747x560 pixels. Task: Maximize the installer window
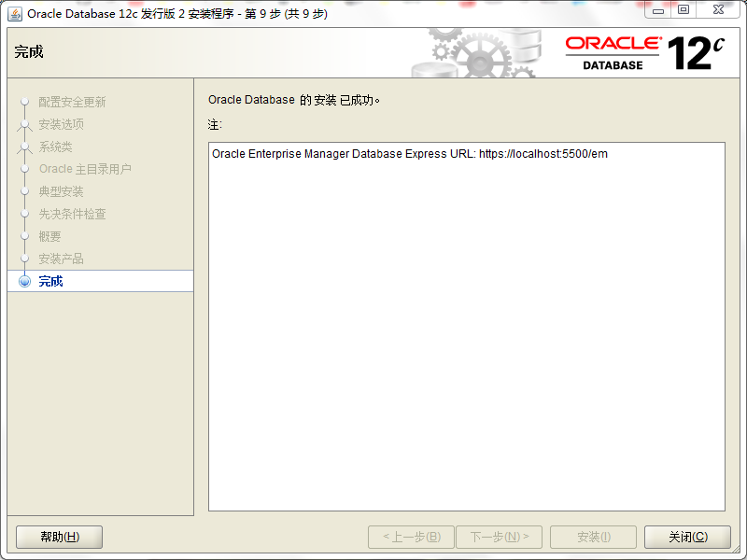pyautogui.click(x=684, y=10)
